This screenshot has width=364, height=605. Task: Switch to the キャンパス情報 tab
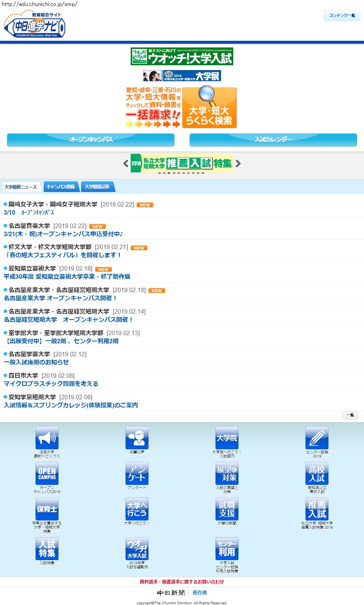(x=61, y=187)
